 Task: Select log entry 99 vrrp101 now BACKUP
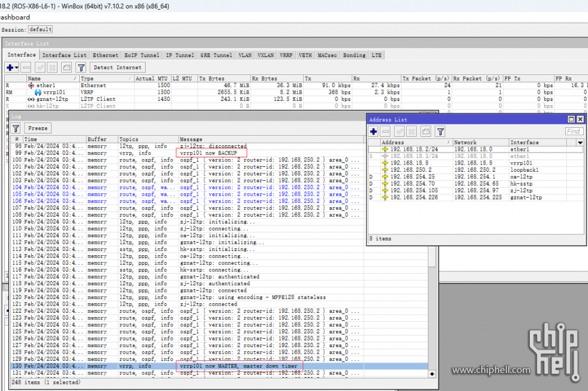(x=220, y=153)
